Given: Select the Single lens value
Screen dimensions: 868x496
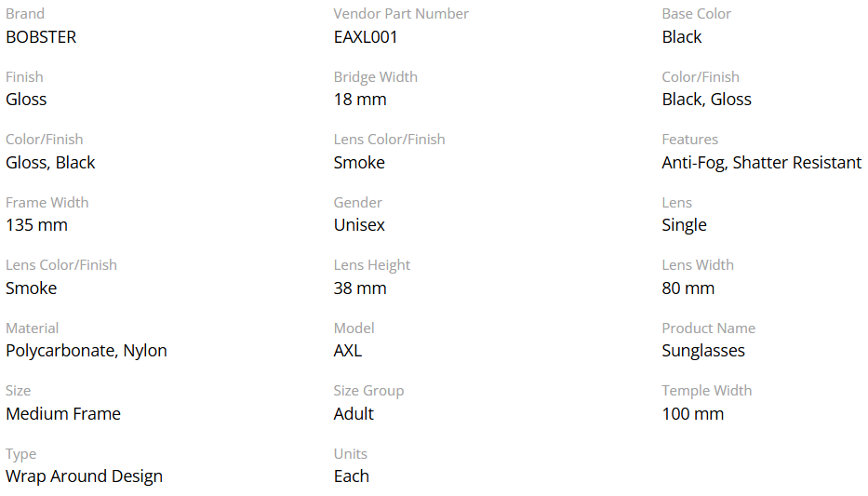Looking at the screenshot, I should (684, 225).
